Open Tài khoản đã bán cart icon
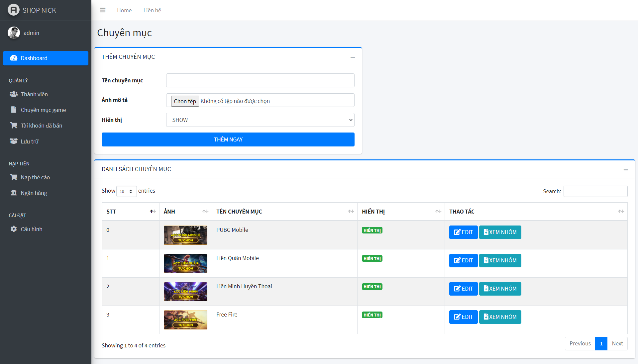The image size is (638, 364). [14, 126]
